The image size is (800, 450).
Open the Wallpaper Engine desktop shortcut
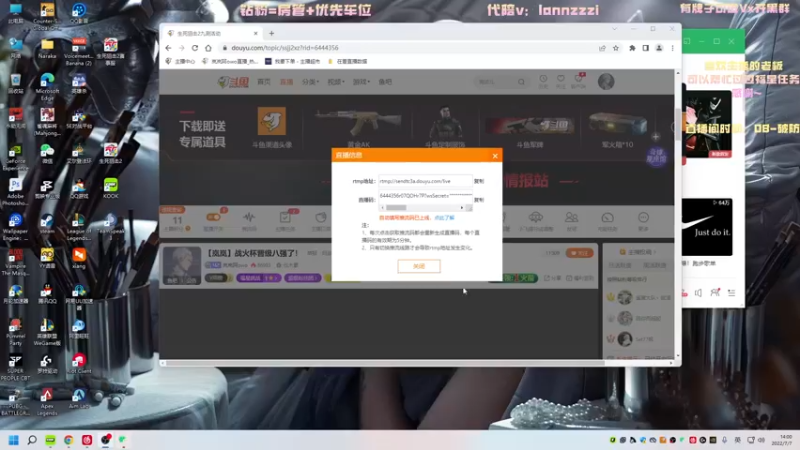coord(15,227)
